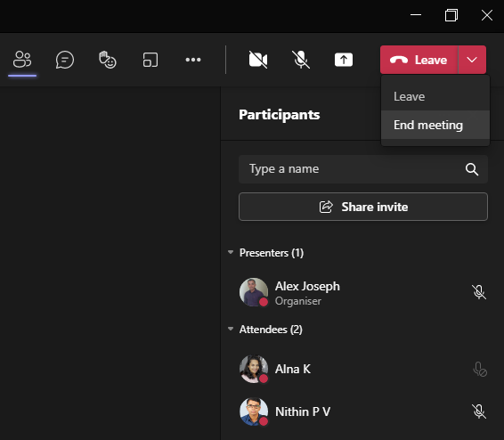Screen dimensions: 504x440
Task: Open the More actions ellipsis
Action: pyautogui.click(x=193, y=60)
